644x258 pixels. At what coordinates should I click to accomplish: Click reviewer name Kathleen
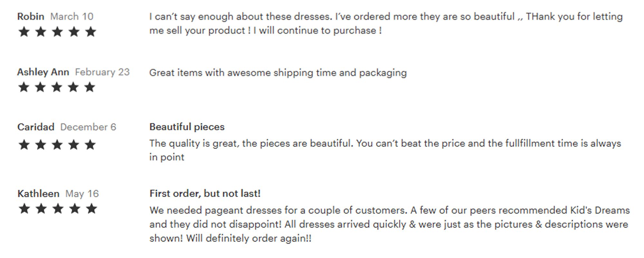[x=38, y=193]
